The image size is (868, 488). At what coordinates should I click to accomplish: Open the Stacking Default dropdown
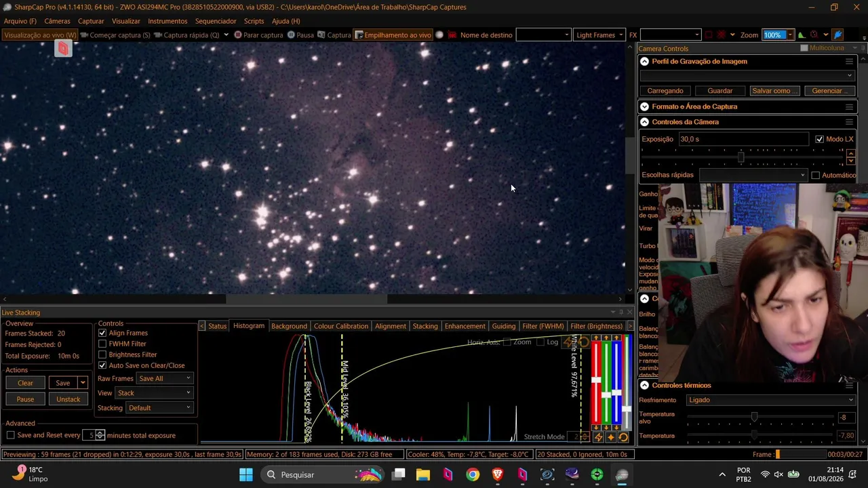point(159,408)
